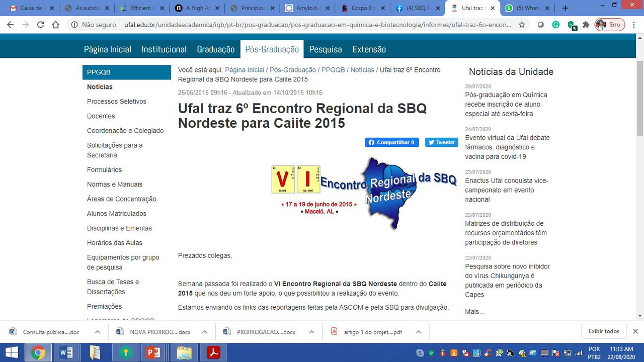Open PPGQB sidebar header
The image size is (644, 362).
127,72
